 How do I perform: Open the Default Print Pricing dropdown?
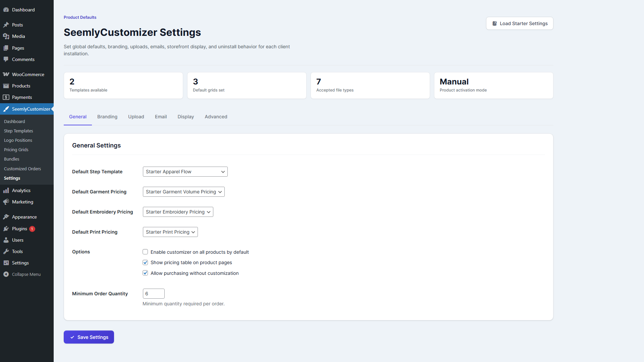point(170,232)
